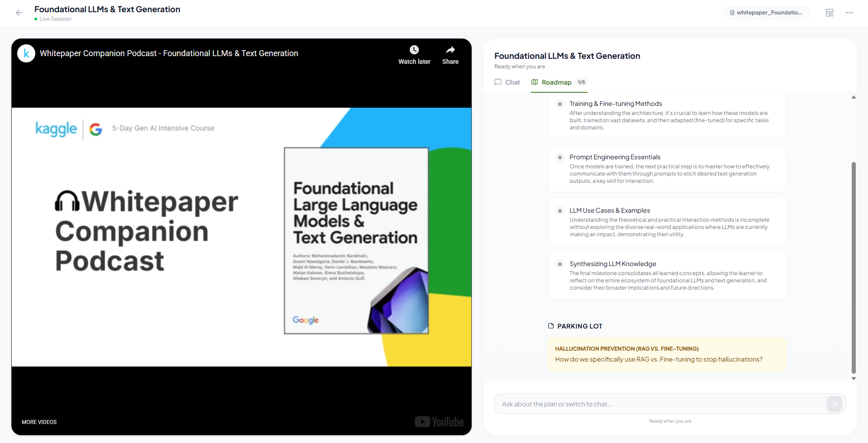This screenshot has height=443, width=868.
Task: Click the 1/5 progress badge
Action: pos(582,82)
